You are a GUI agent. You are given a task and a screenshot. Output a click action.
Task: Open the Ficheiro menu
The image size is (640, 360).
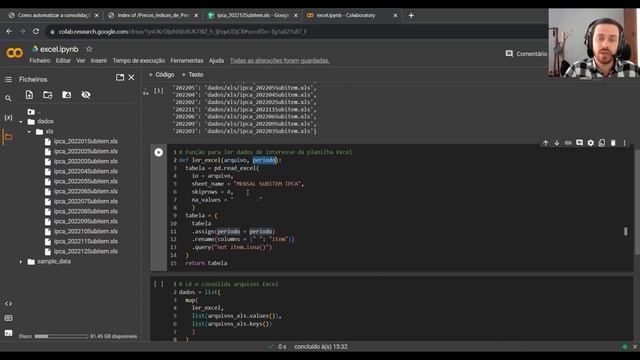point(40,60)
